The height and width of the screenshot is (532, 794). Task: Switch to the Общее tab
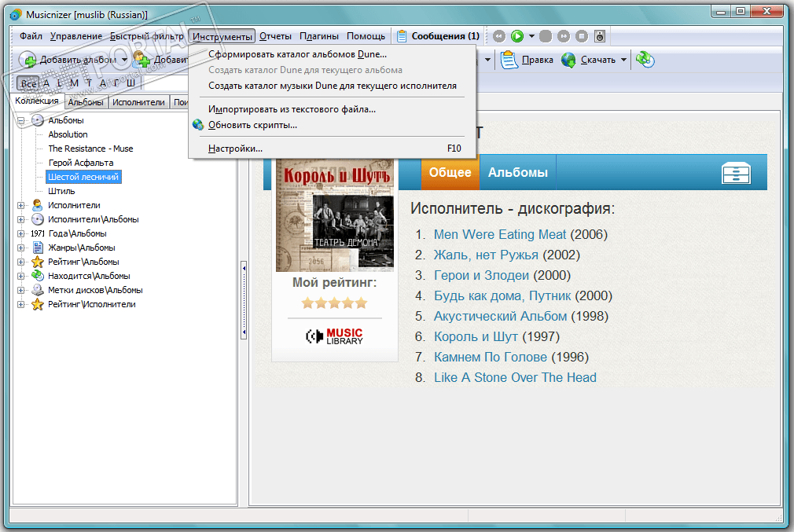[450, 172]
